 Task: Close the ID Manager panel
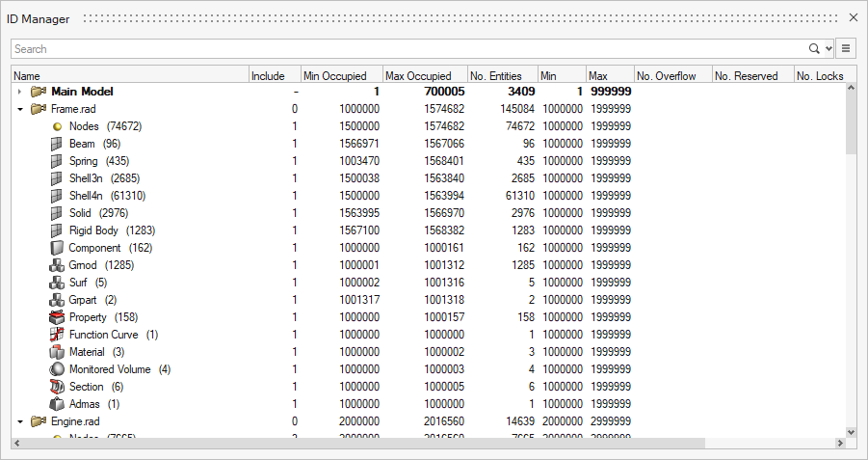pyautogui.click(x=853, y=17)
